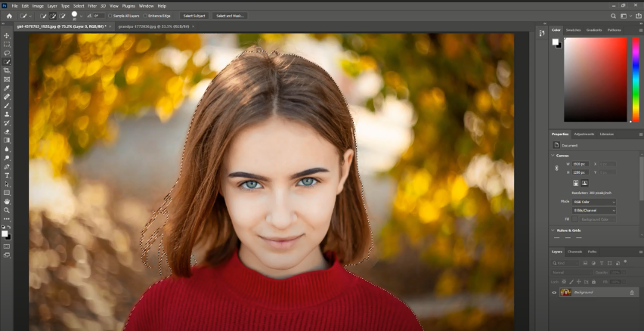Select the Crop tool
The width and height of the screenshot is (644, 331).
tap(7, 70)
